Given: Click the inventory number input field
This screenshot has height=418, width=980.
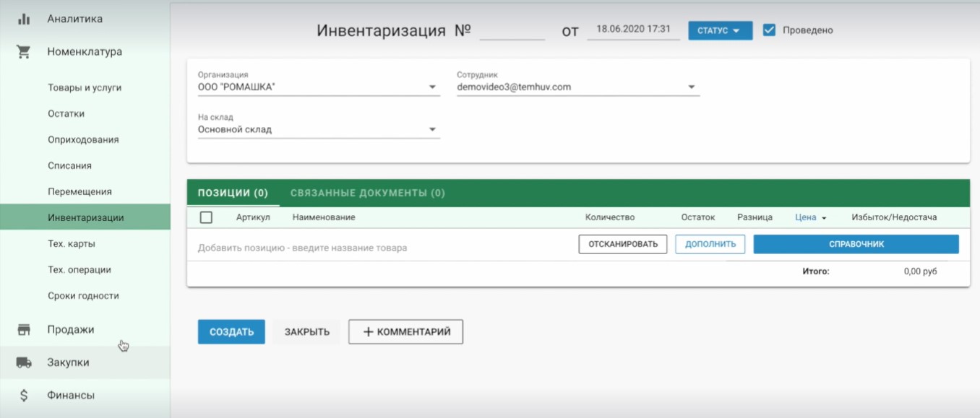Looking at the screenshot, I should tap(512, 30).
